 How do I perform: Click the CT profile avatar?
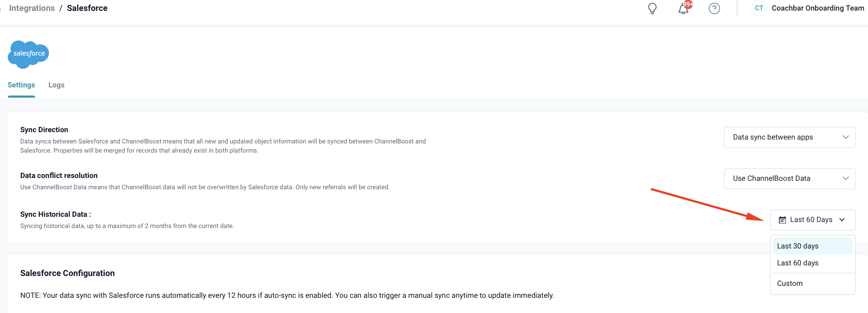pyautogui.click(x=759, y=8)
